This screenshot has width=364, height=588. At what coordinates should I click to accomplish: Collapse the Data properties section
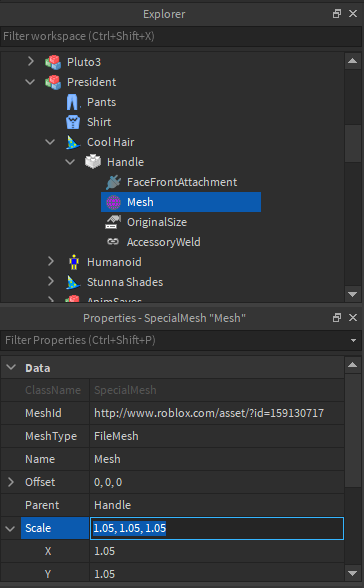click(11, 368)
